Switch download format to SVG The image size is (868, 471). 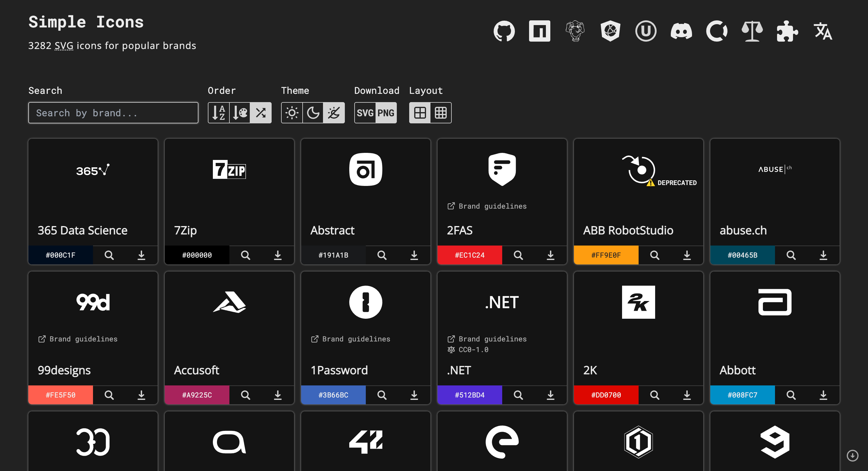pyautogui.click(x=365, y=112)
